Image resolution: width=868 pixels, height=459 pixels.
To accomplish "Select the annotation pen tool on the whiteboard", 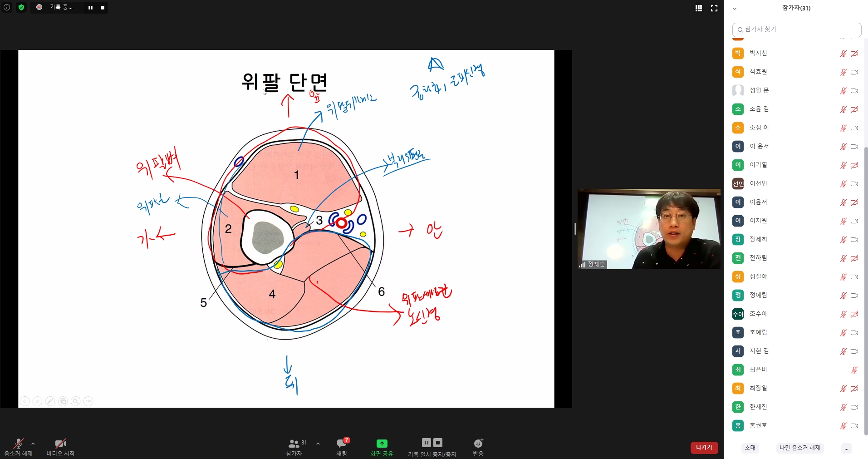I will point(50,401).
